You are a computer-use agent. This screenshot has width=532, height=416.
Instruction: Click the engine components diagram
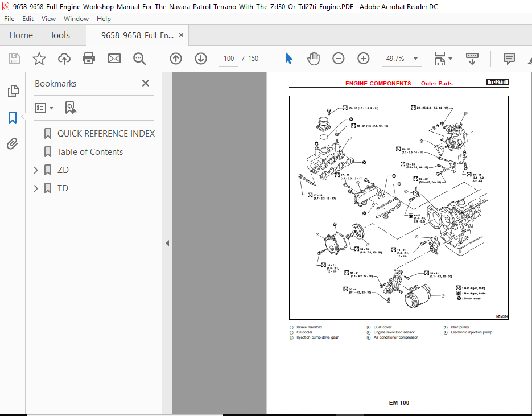[x=399, y=208]
